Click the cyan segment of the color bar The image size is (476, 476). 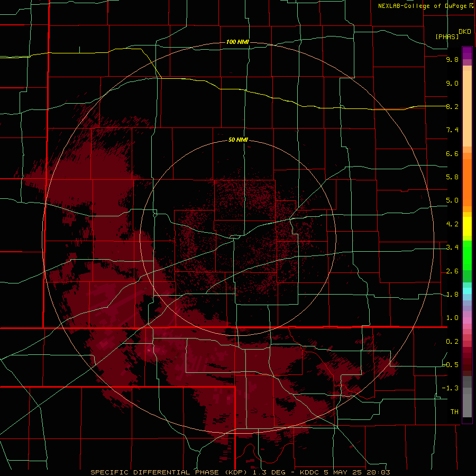(467, 291)
